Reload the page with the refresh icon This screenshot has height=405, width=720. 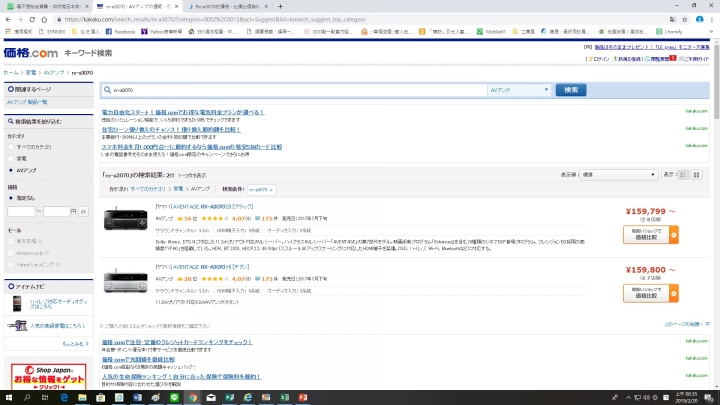[x=32, y=19]
